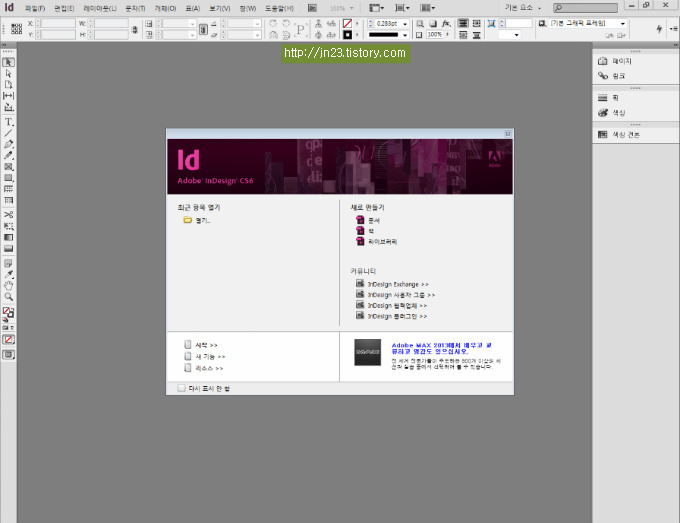Screen dimensions: 680x523
Task: Click the search field in application bar
Action: (x=585, y=8)
